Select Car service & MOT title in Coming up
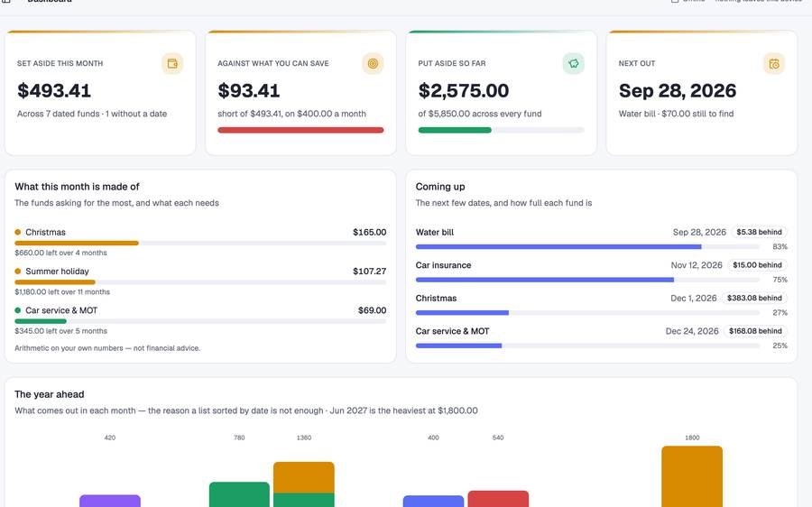The height and width of the screenshot is (507, 812). click(452, 331)
